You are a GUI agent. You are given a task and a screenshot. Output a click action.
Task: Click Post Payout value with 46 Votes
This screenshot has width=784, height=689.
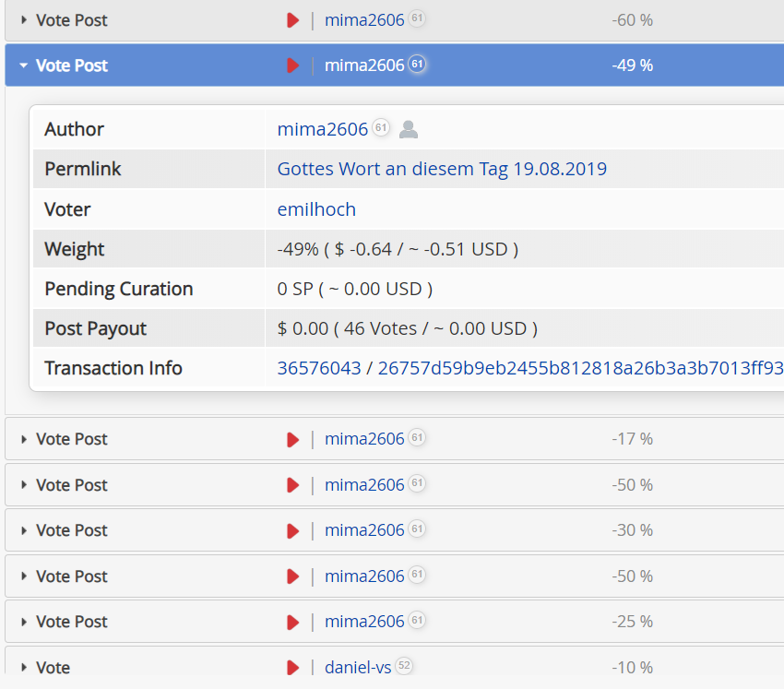point(408,328)
